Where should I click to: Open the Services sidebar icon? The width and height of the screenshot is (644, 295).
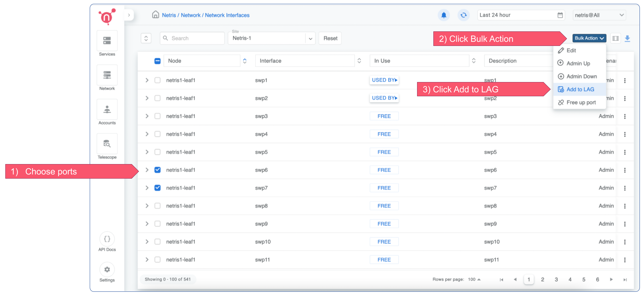pos(107,41)
